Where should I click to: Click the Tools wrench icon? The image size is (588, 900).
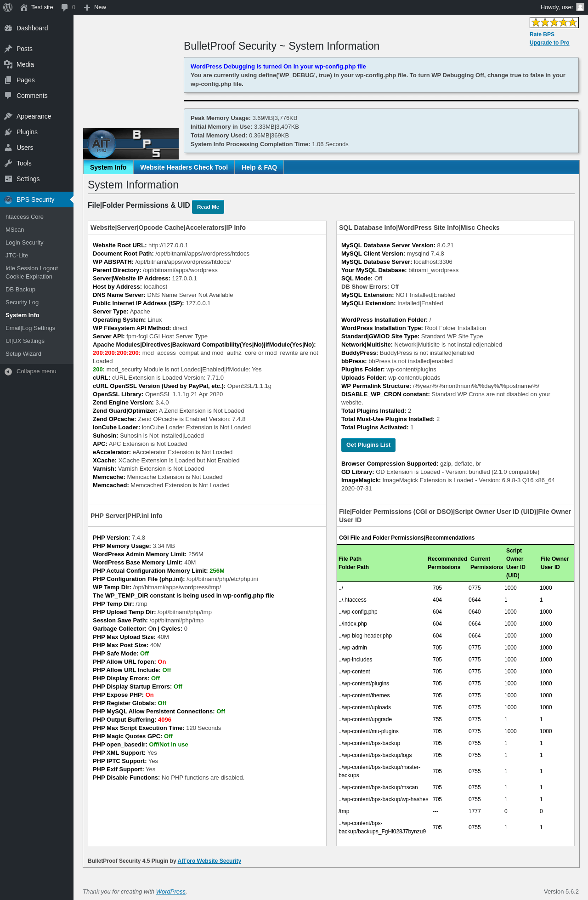[x=8, y=163]
